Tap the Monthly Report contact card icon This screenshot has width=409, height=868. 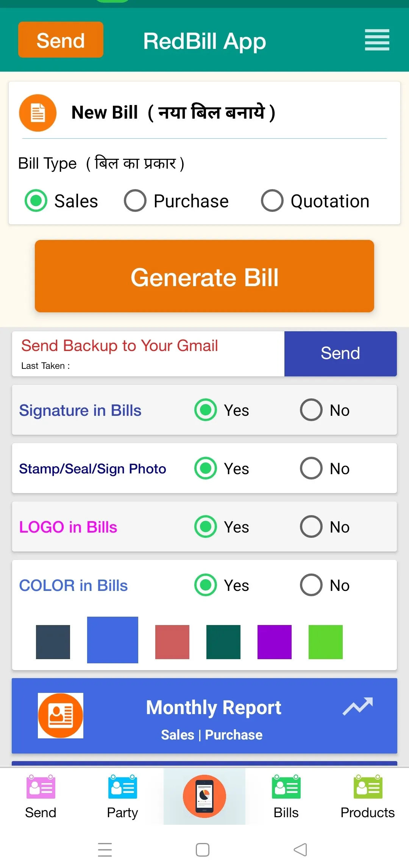pos(61,715)
